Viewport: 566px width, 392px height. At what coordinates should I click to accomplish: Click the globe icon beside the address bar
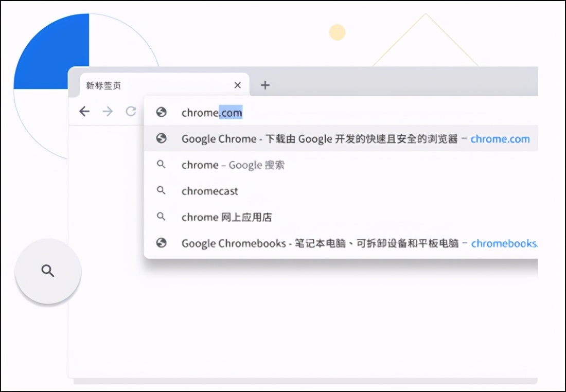point(161,112)
